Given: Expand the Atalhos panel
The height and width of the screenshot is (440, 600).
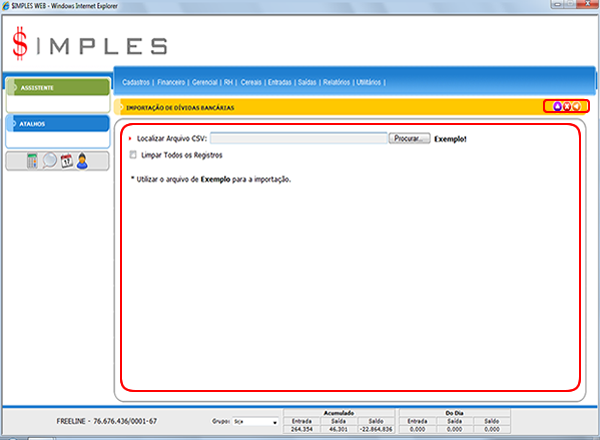Looking at the screenshot, I should (x=57, y=124).
